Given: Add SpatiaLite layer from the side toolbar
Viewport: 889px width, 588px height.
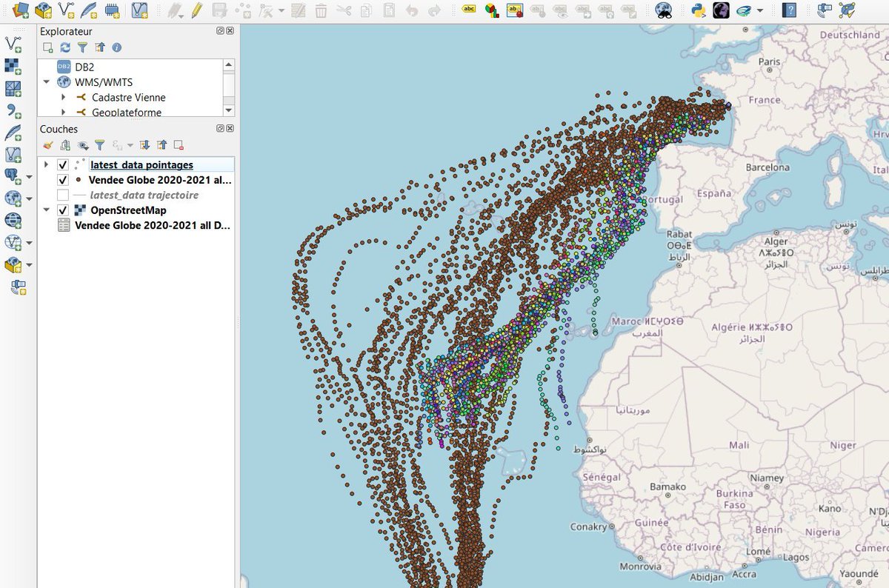Looking at the screenshot, I should coord(13,133).
